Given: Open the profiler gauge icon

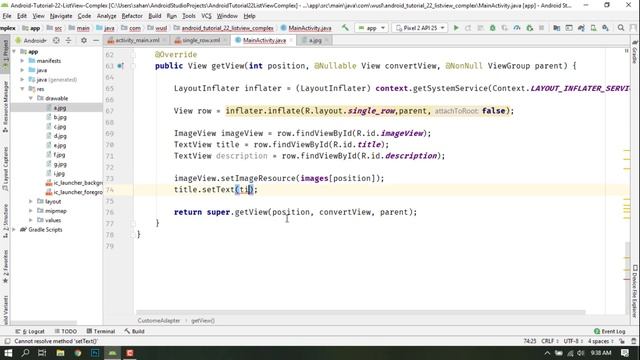Looking at the screenshot, I should point(517,28).
